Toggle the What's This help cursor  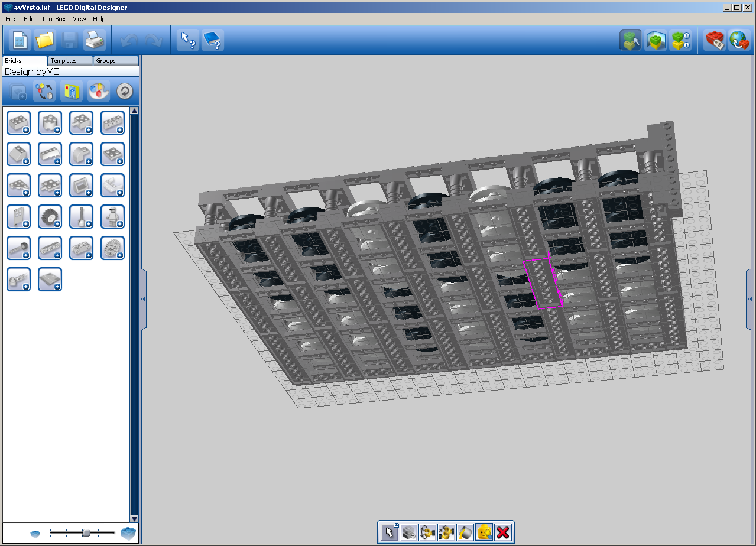coord(188,40)
